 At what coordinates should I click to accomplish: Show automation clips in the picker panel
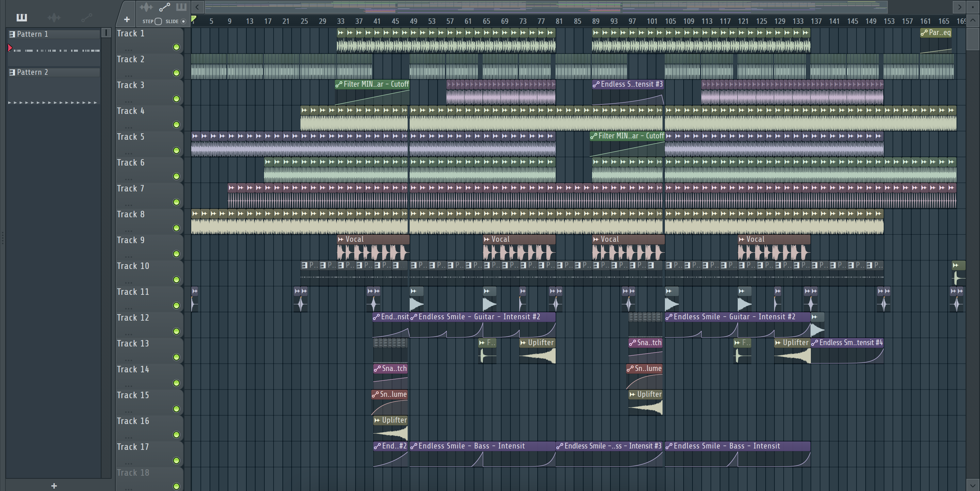tap(86, 17)
